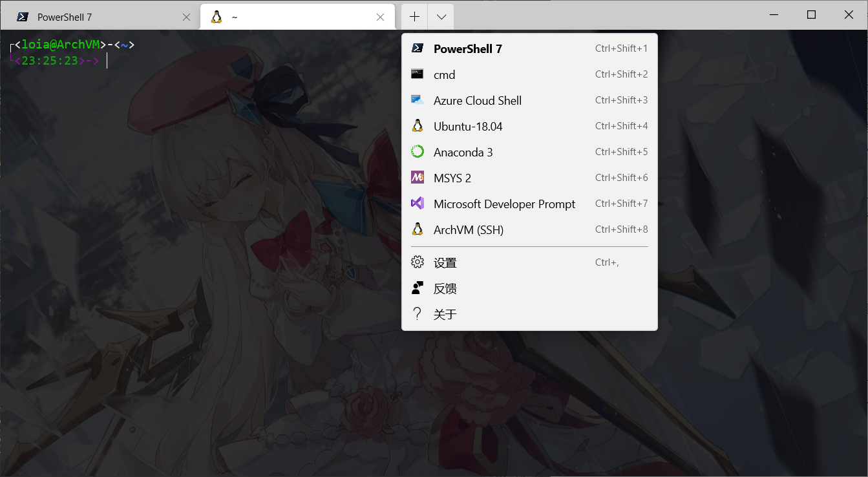Open Anaconda 3 profile
Screen dimensions: 868x477
(529, 152)
